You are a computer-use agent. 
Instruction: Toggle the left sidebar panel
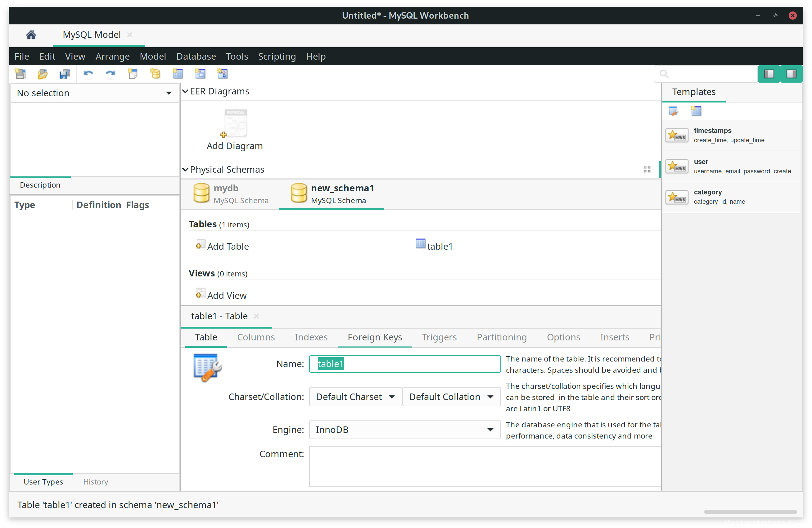coord(769,74)
